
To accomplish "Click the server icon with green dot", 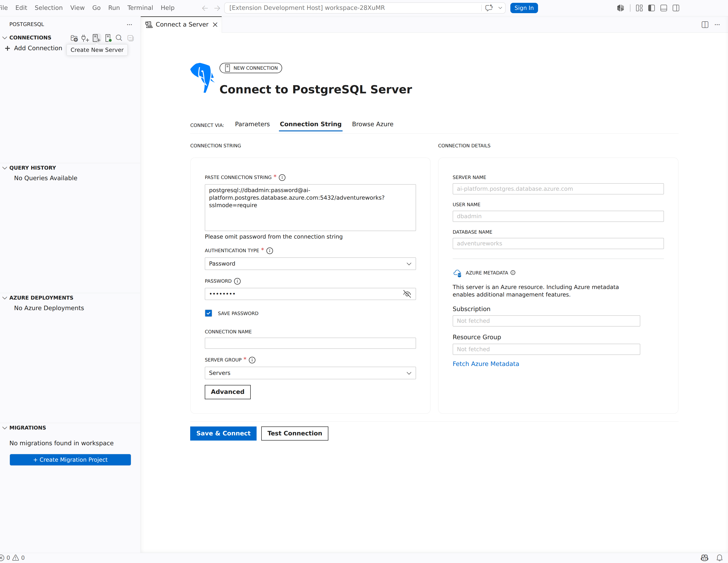I will (108, 38).
